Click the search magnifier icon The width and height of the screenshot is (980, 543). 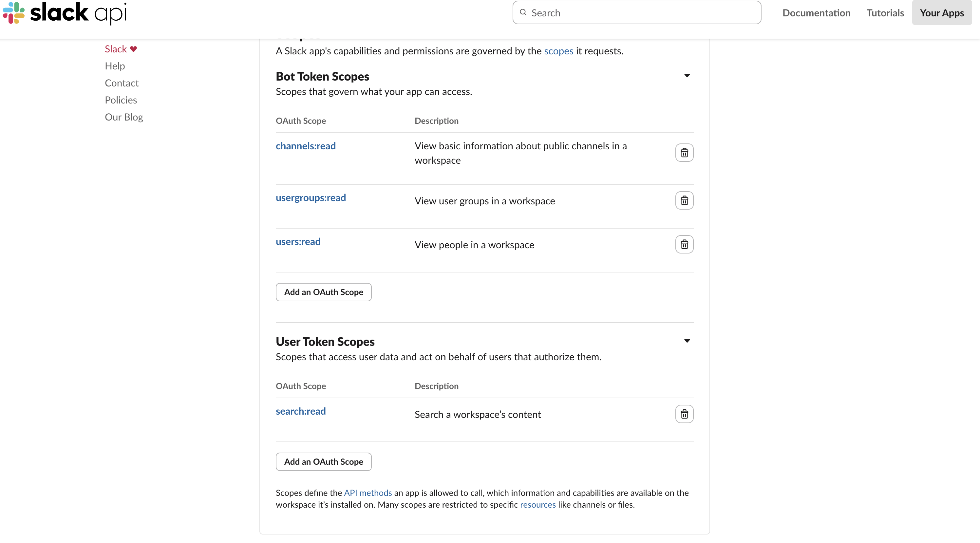(x=523, y=12)
